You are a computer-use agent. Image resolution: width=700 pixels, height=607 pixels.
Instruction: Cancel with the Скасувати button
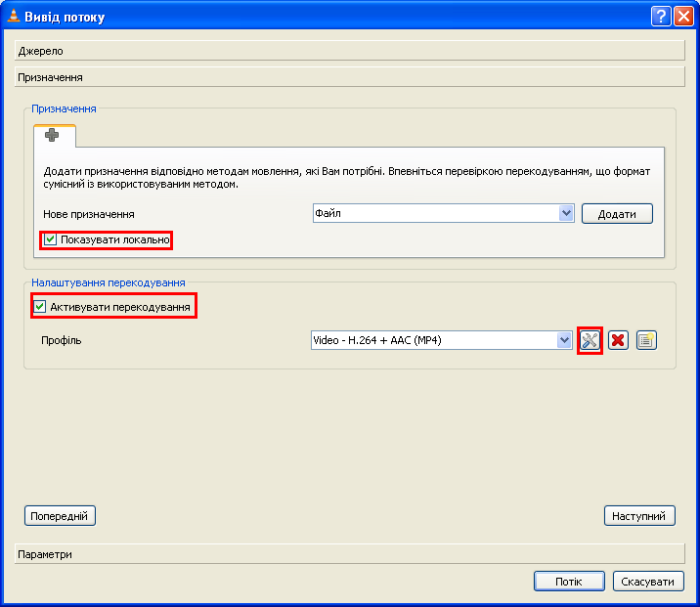click(648, 582)
